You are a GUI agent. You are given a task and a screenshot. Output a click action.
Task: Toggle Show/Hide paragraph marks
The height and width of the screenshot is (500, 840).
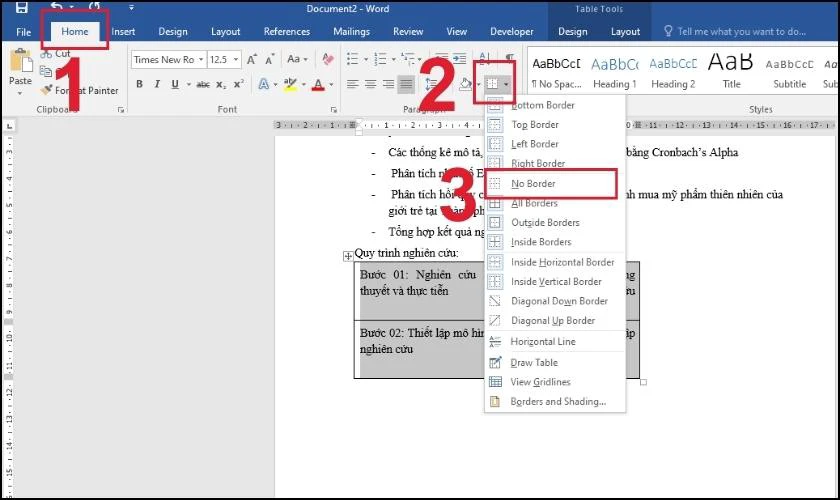[x=509, y=58]
